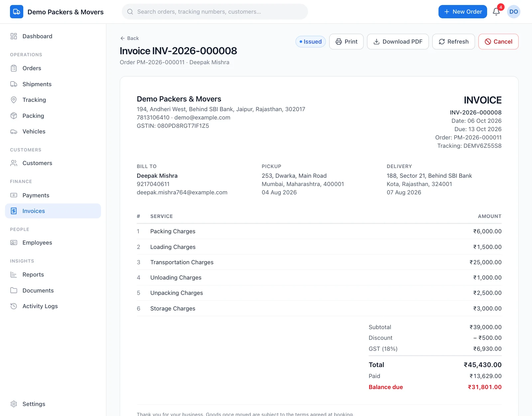The height and width of the screenshot is (416, 532).
Task: Click the refresh arrows icon
Action: [442, 42]
